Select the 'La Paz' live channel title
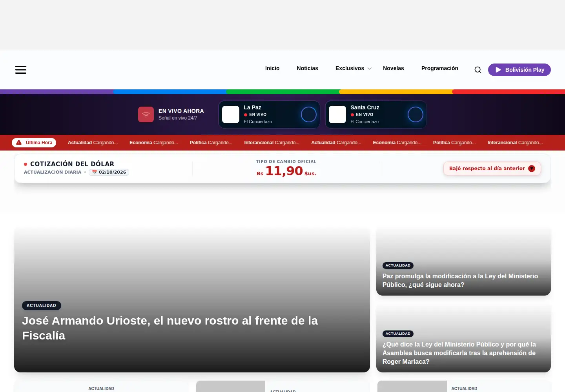Image resolution: width=565 pixels, height=392 pixels. (x=252, y=107)
